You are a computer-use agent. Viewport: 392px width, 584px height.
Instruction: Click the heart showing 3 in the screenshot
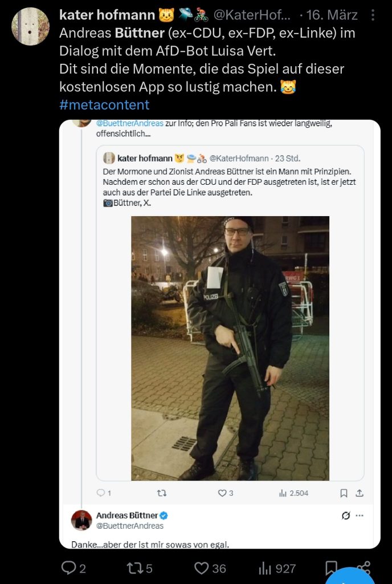[x=222, y=493]
